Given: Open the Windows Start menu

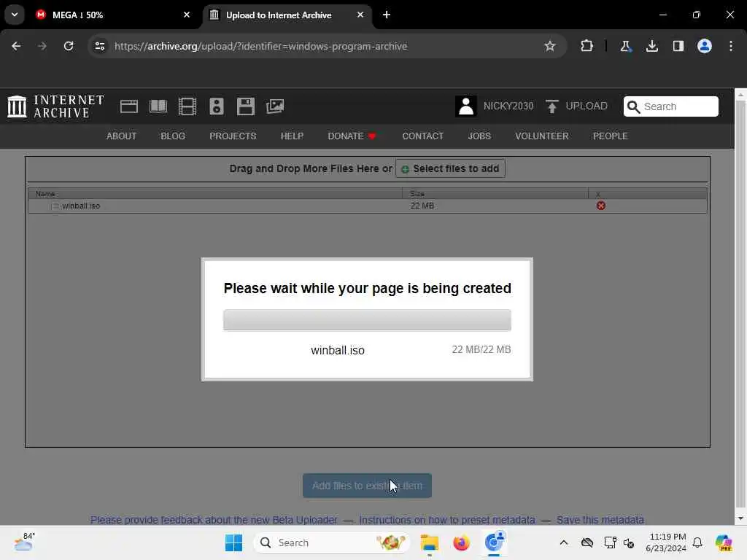Looking at the screenshot, I should click(x=233, y=542).
